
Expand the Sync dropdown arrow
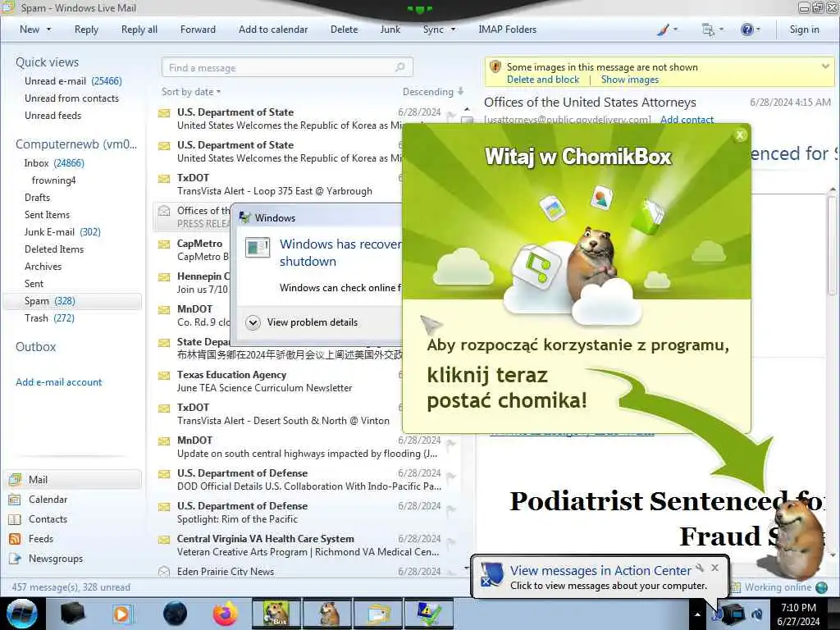453,30
